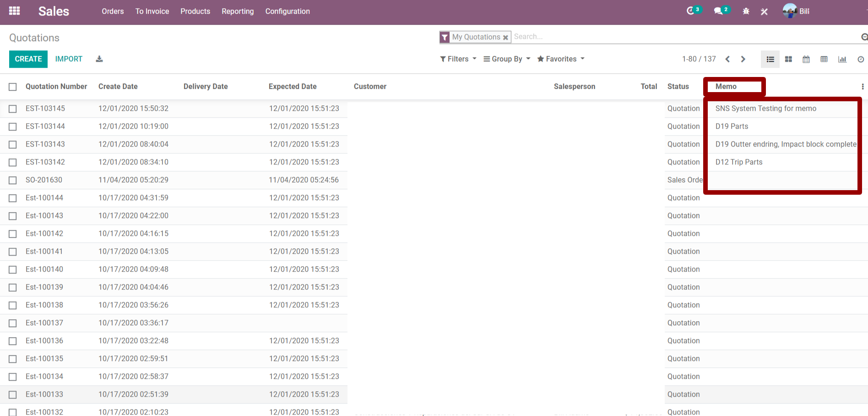Click into the Search input field
Image resolution: width=868 pixels, height=416 pixels.
click(682, 37)
